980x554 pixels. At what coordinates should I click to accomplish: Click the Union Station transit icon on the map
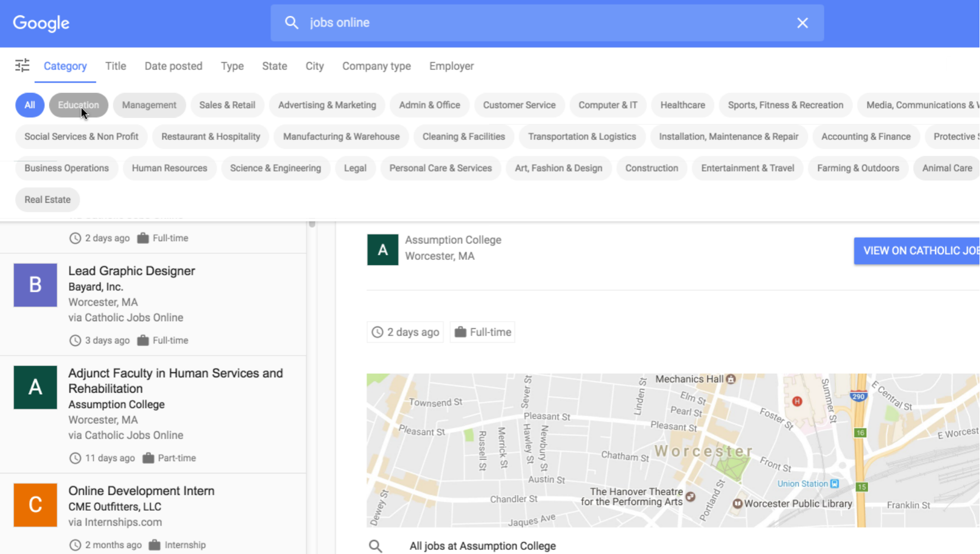834,484
